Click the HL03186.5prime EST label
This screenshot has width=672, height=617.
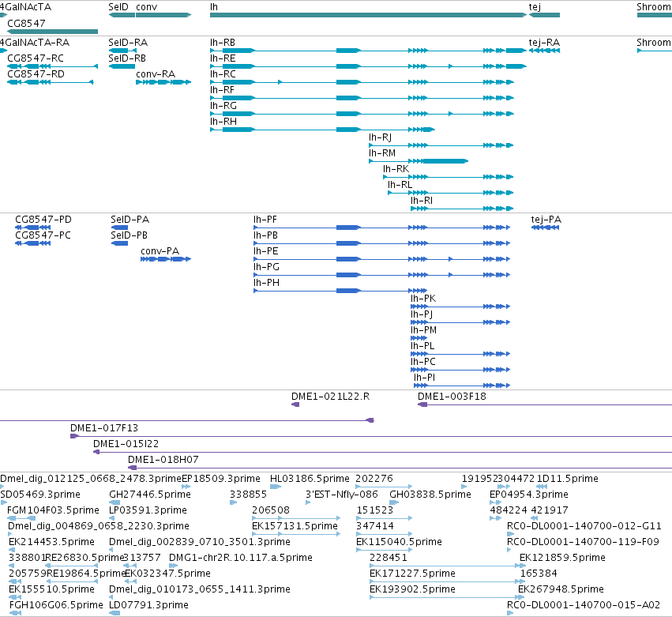(310, 479)
